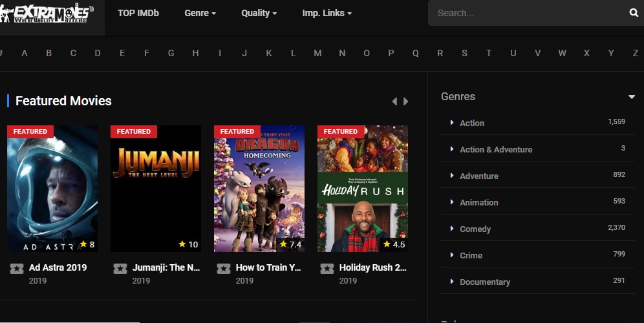Open the Animation genre link
Screen dimensions: 644x323
point(479,203)
